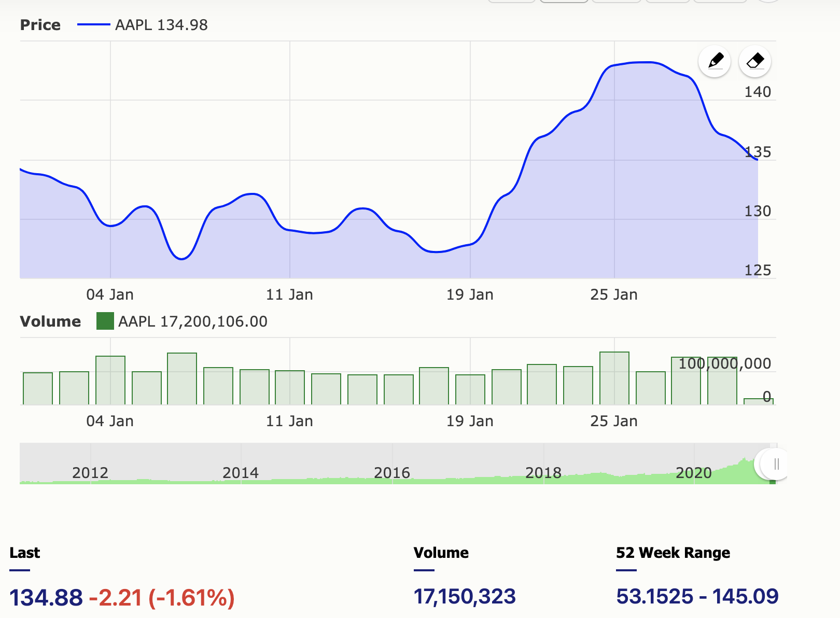Click the -2.21 (-1.61%) change value
Screen dimensions: 840x618
[x=162, y=597]
